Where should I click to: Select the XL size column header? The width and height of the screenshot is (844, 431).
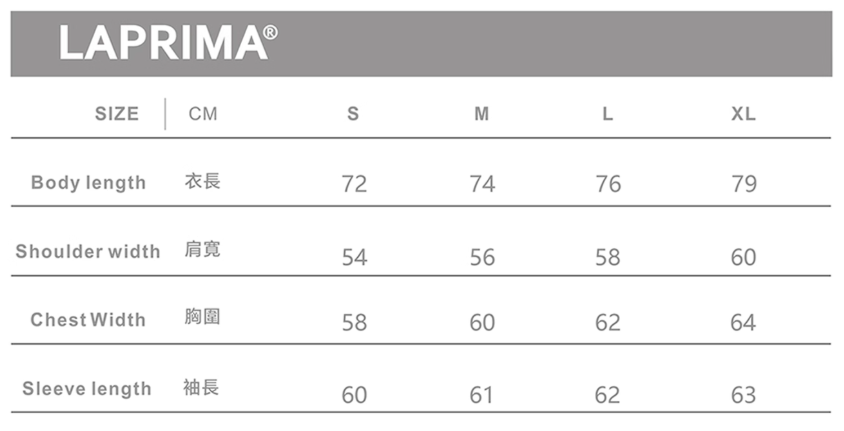(743, 114)
